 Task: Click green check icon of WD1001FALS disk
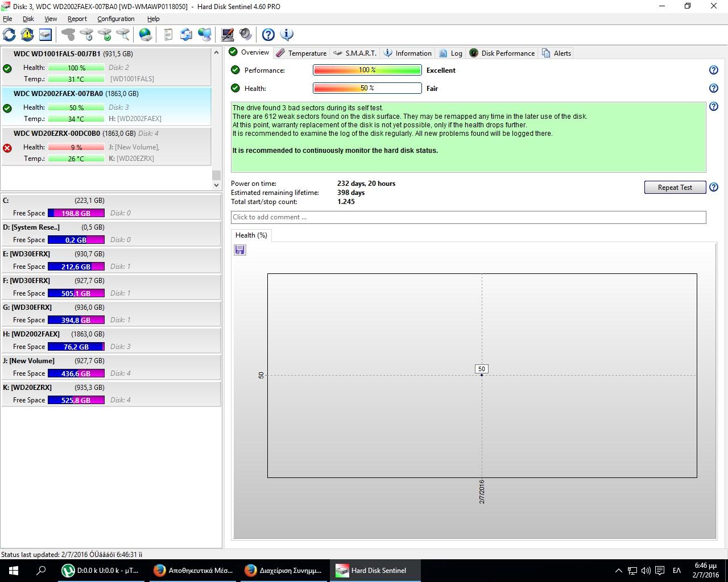7,68
